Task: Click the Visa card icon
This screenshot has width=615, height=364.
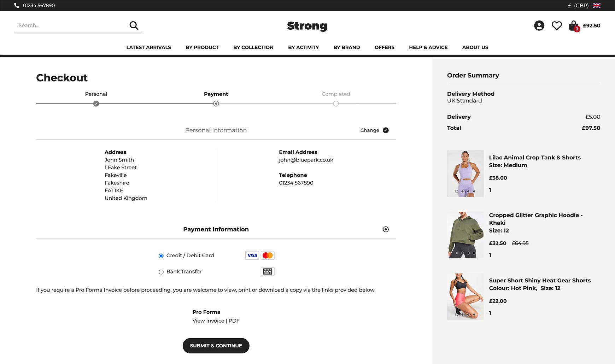Action: click(x=252, y=256)
